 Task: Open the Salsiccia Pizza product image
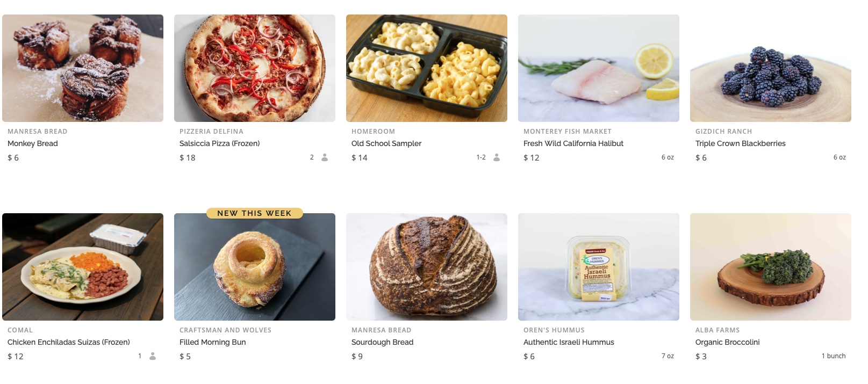pyautogui.click(x=255, y=68)
